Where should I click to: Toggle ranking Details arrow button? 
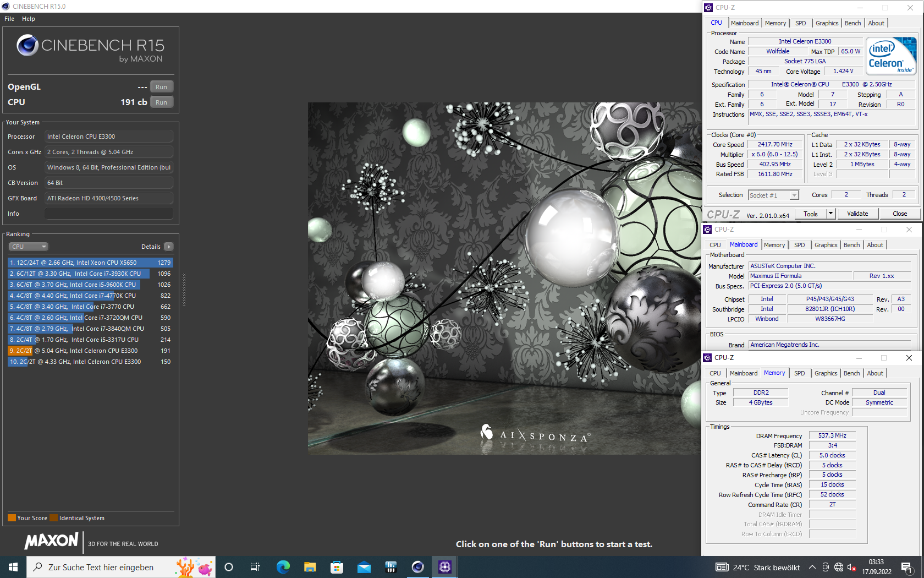click(x=169, y=247)
